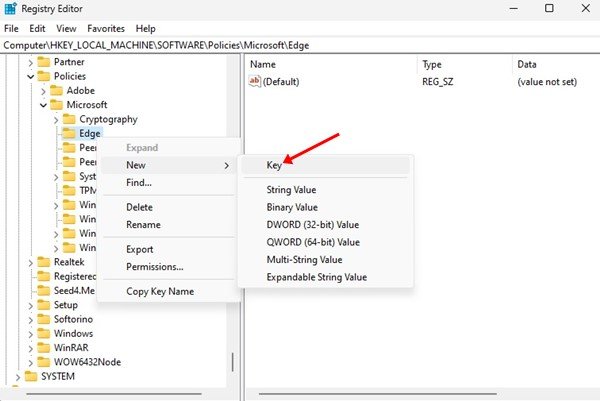Open the New submenu entry
Image resolution: width=600 pixels, height=401 pixels.
coord(168,165)
